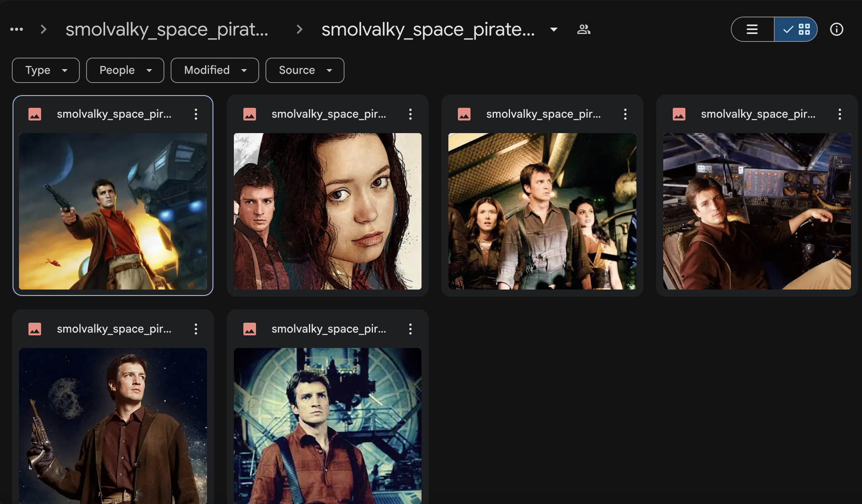Open more options for first image file
862x504 pixels.
tap(196, 114)
